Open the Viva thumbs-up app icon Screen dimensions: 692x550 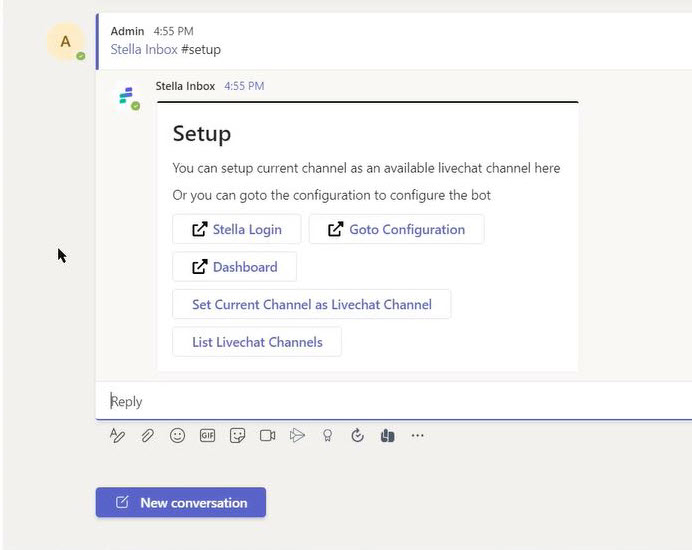tap(387, 436)
